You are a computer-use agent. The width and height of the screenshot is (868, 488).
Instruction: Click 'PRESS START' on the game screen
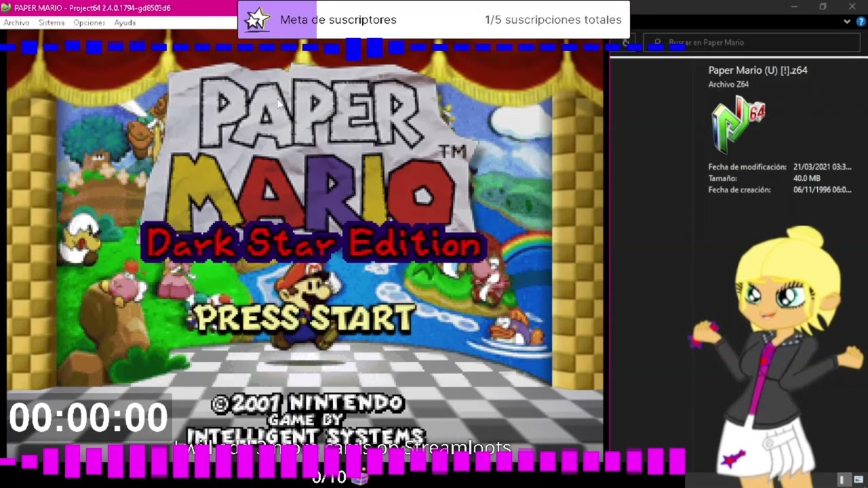(304, 318)
